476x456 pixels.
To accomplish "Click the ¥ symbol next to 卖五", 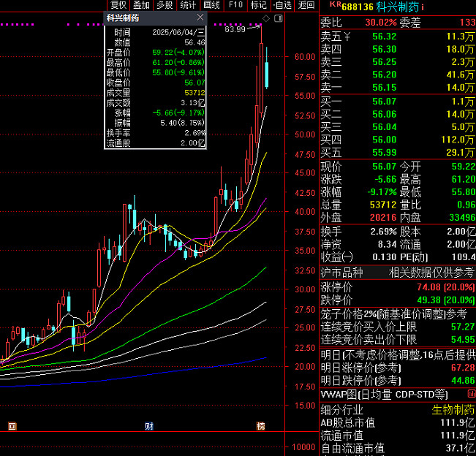I will pos(347,37).
